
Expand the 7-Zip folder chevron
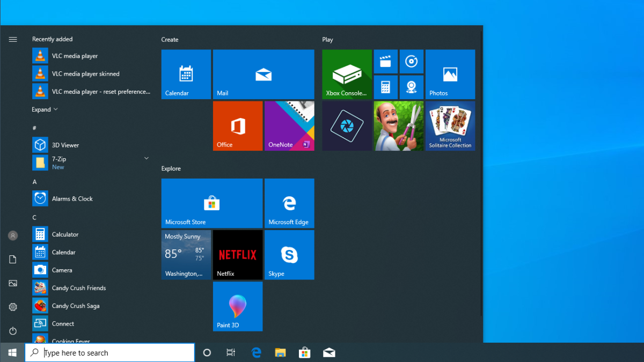146,158
